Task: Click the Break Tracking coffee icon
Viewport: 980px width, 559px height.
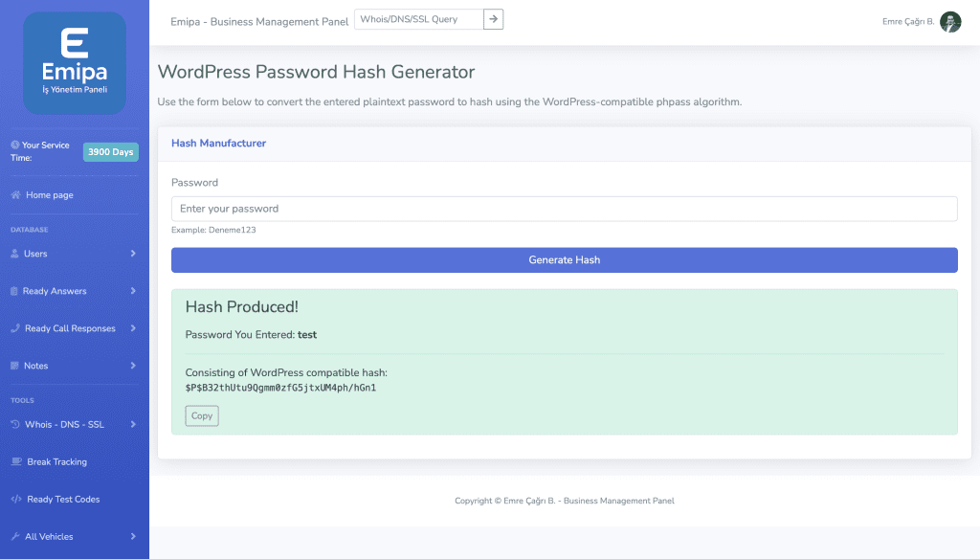Action: point(16,461)
